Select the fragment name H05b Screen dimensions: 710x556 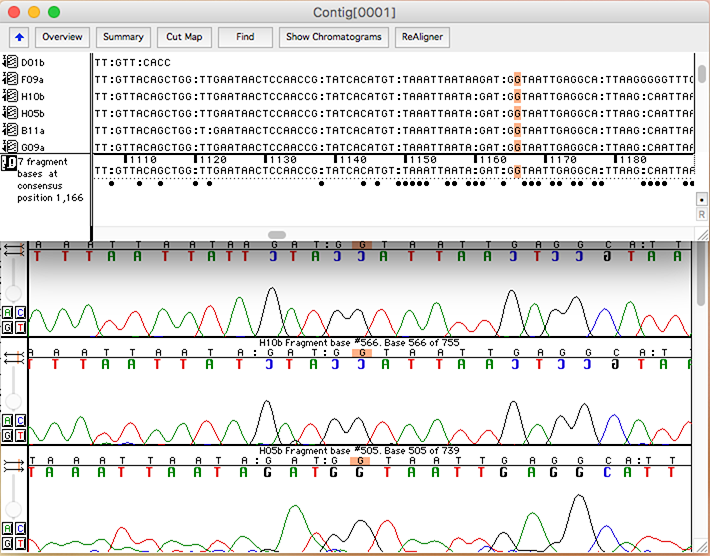33,114
